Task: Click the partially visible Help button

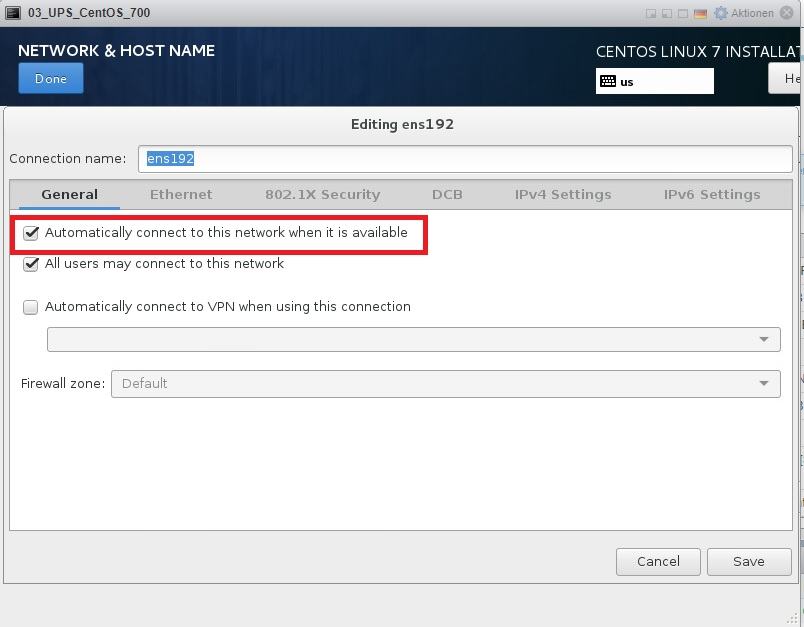Action: 786,78
